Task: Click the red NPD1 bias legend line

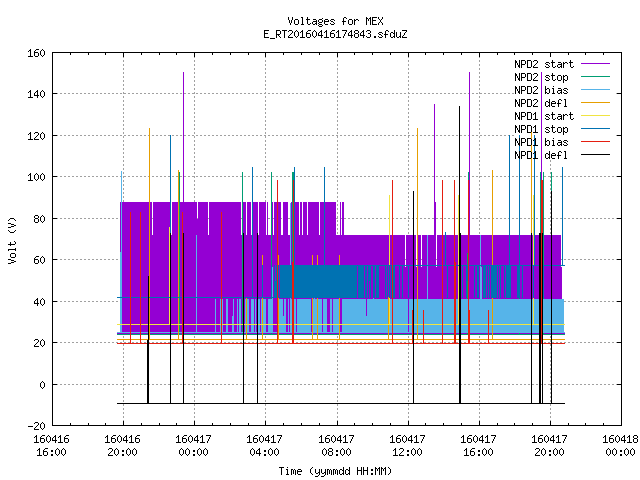Action: pos(595,142)
